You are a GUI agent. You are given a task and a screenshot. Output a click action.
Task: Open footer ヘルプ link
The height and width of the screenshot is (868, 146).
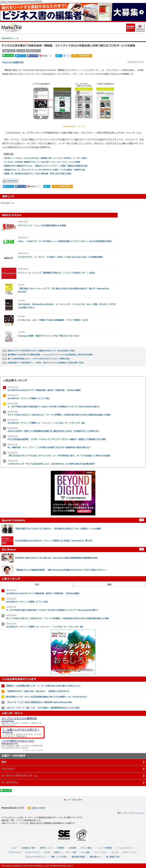[x=14, y=848]
